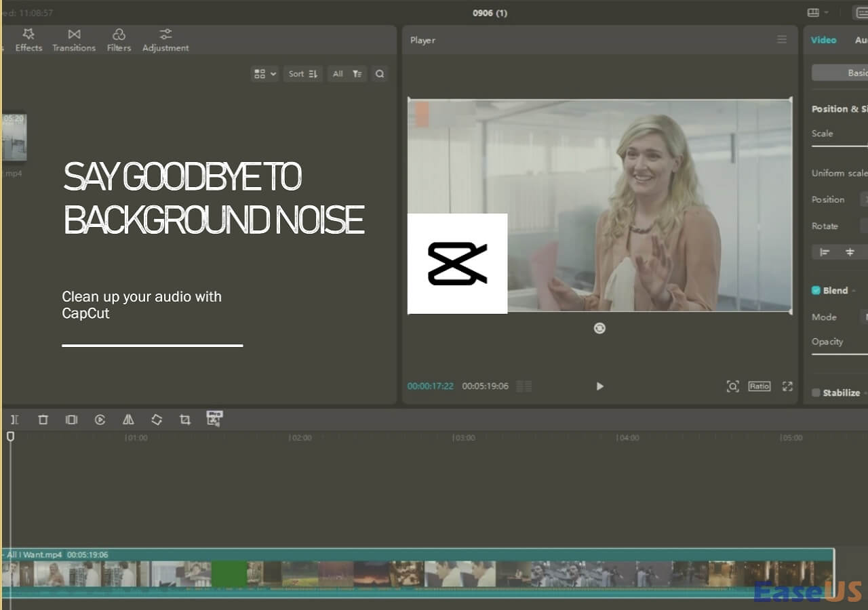
Task: Open the Transitions panel
Action: (x=74, y=40)
